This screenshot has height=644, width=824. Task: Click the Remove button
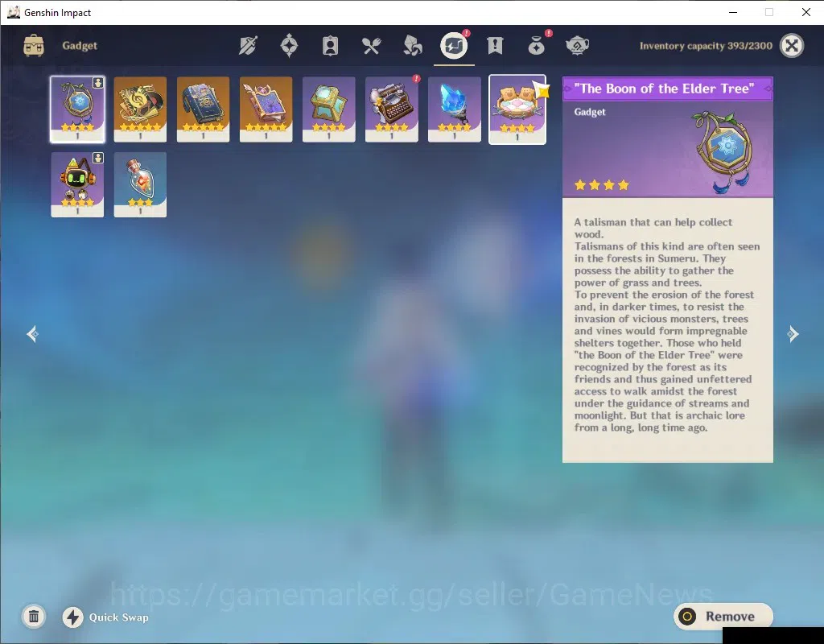[723, 616]
